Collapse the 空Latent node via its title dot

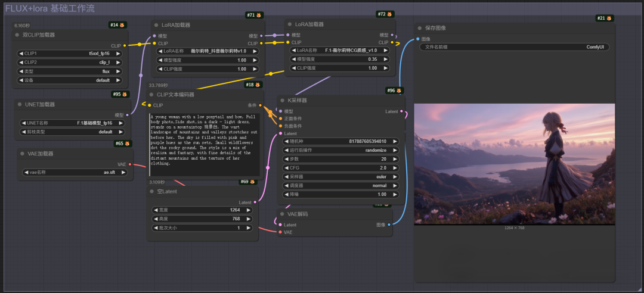151,192
